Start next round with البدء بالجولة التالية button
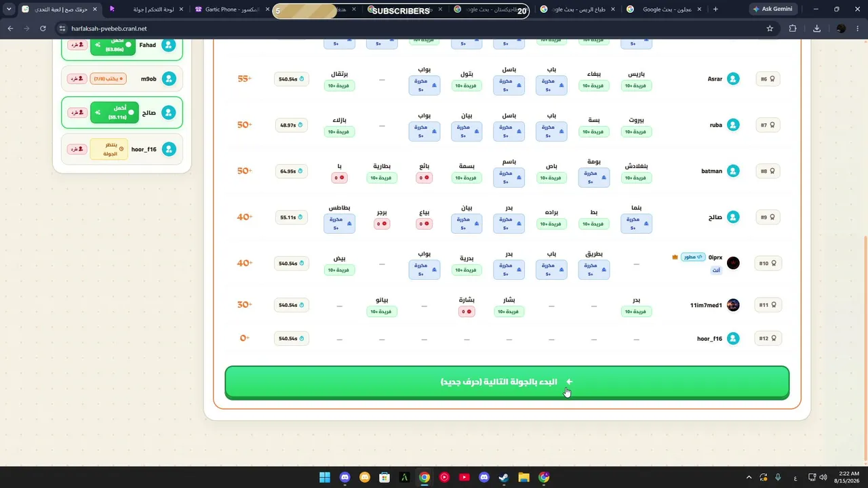The height and width of the screenshot is (488, 868). coord(507,382)
